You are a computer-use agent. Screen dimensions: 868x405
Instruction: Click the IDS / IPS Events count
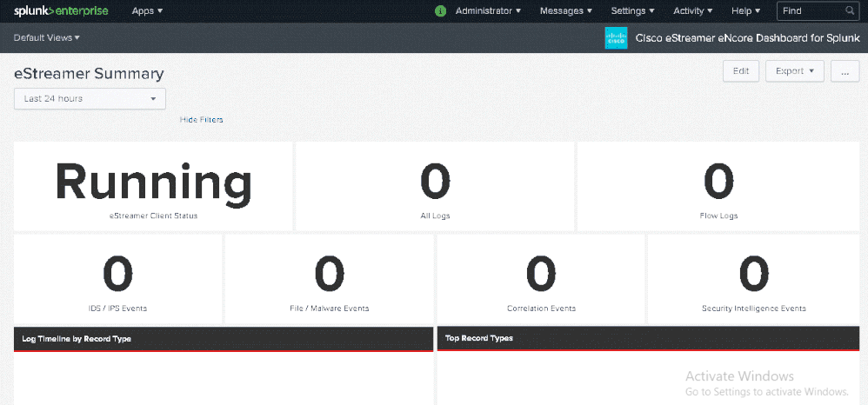pos(118,275)
